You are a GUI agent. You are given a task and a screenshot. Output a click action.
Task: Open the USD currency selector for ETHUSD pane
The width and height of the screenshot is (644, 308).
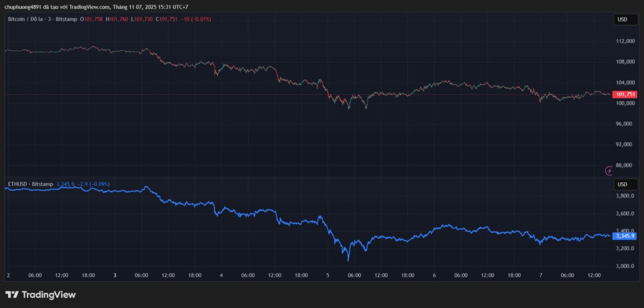[622, 184]
